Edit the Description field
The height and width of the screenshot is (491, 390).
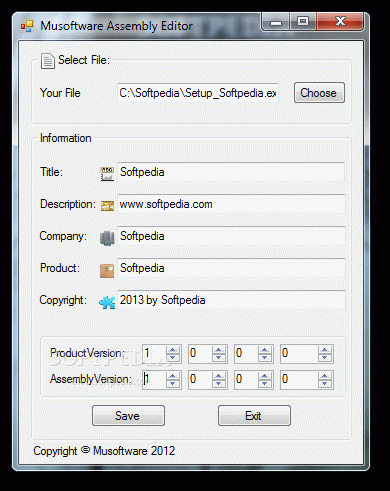tap(231, 204)
